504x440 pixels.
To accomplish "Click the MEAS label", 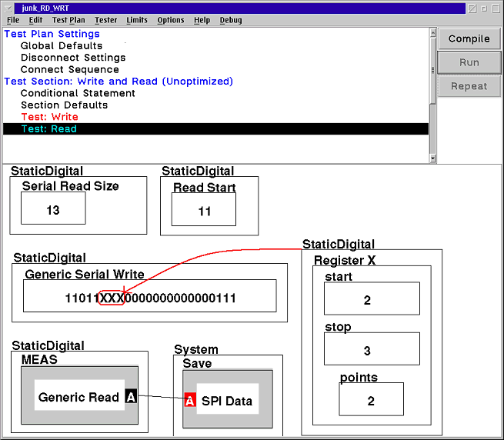I will pyautogui.click(x=39, y=360).
